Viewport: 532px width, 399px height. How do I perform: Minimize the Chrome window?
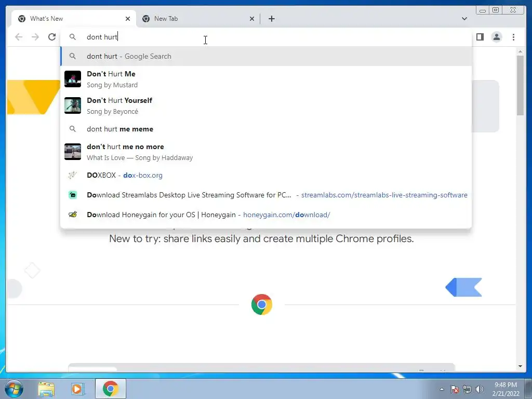483,10
